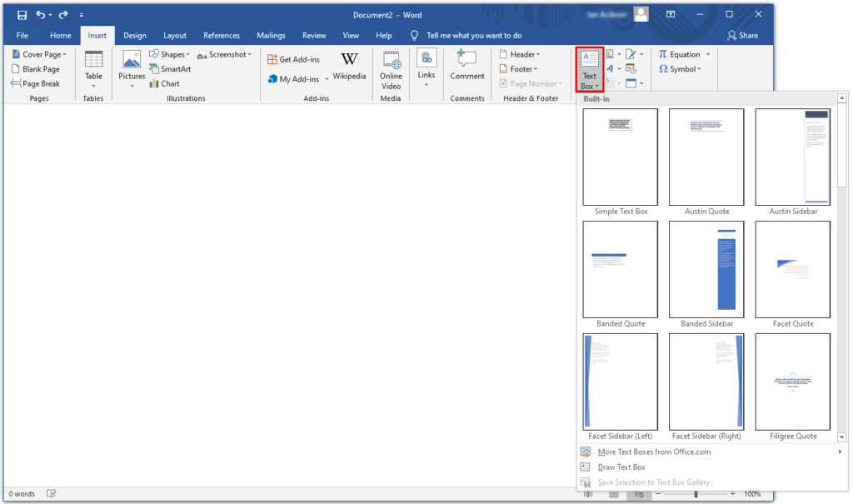Screen dimensions: 853x504
Task: Open the Header dropdown
Action: click(x=519, y=53)
